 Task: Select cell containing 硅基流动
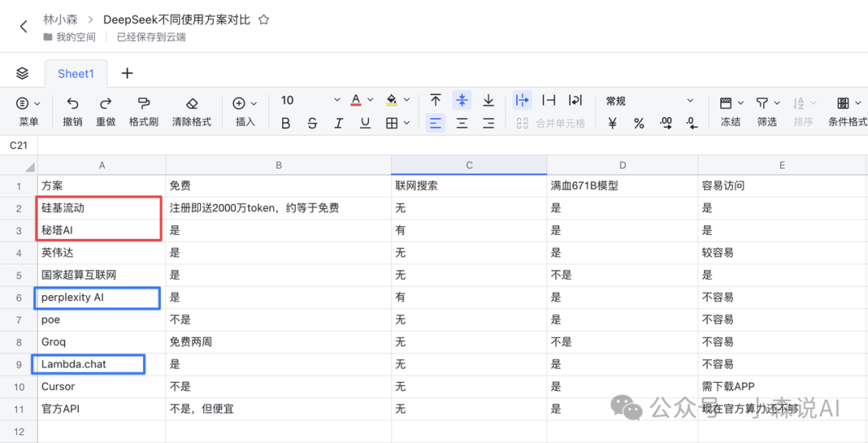click(102, 208)
